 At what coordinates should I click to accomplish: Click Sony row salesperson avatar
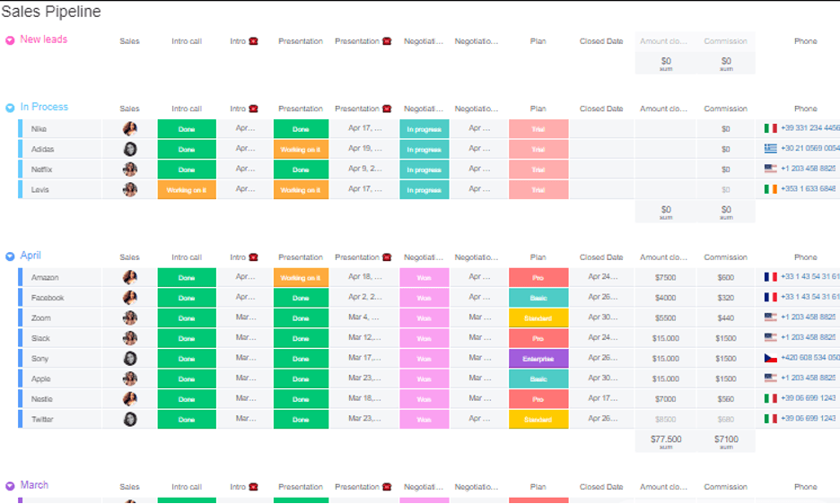coord(130,359)
